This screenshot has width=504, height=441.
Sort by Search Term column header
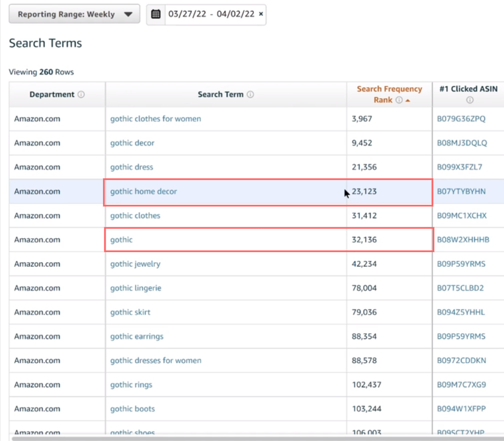[220, 94]
